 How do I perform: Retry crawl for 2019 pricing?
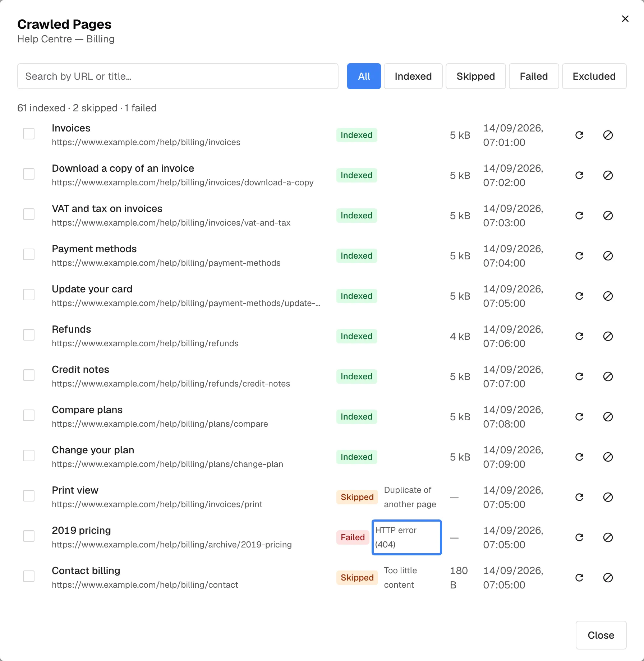pyautogui.click(x=579, y=537)
